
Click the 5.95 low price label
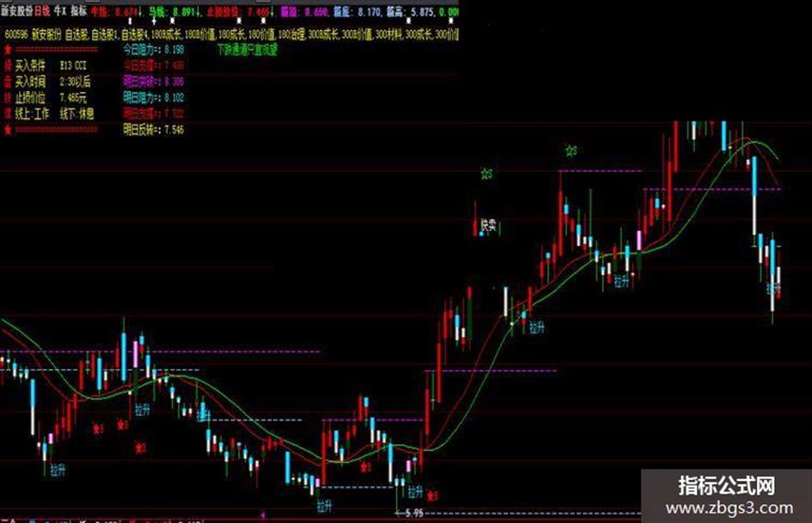click(414, 513)
